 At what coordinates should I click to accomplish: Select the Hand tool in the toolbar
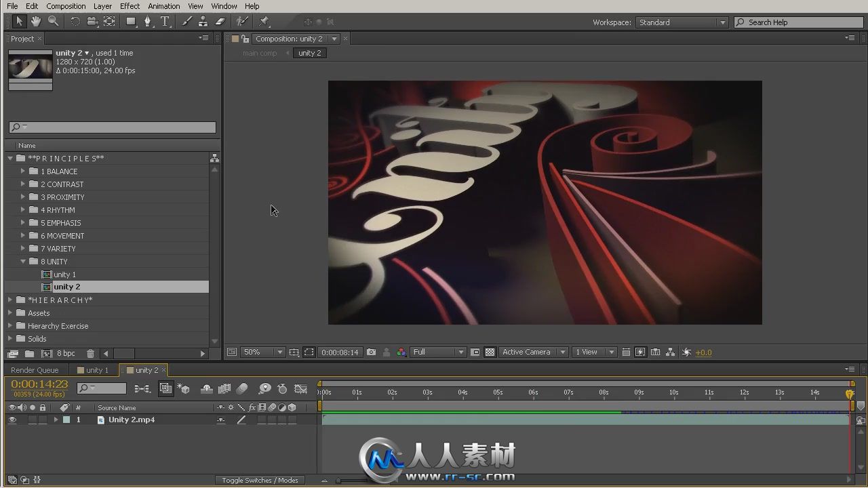[x=35, y=22]
